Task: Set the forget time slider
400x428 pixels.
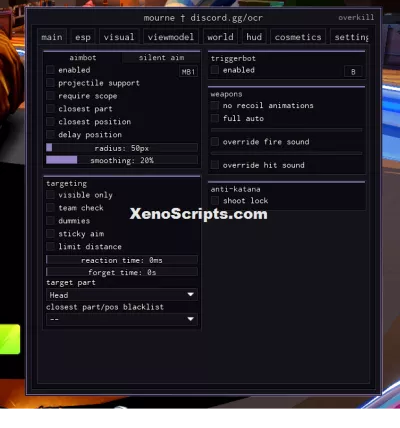Action: click(122, 272)
